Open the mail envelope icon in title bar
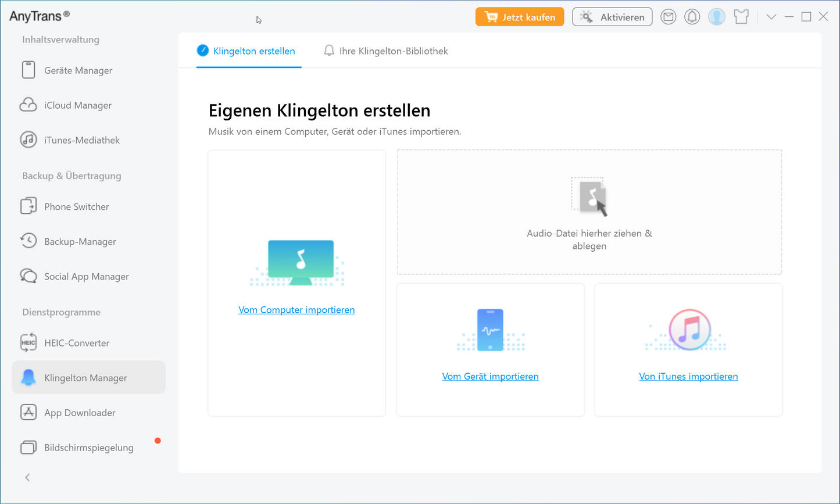 tap(669, 17)
